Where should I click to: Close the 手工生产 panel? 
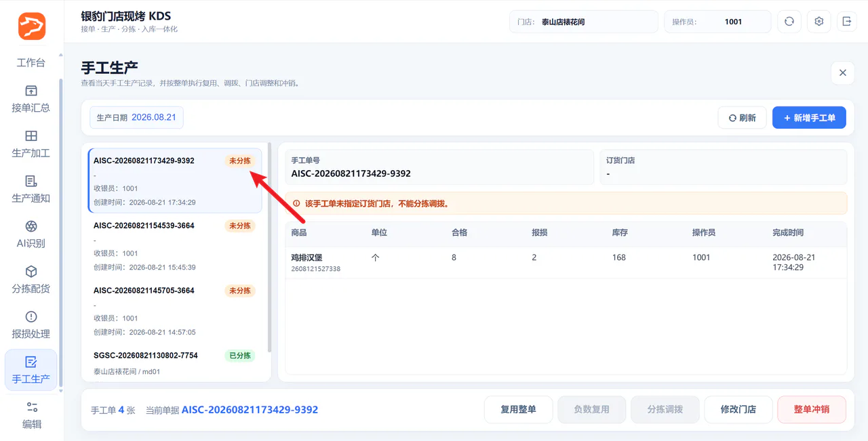843,72
